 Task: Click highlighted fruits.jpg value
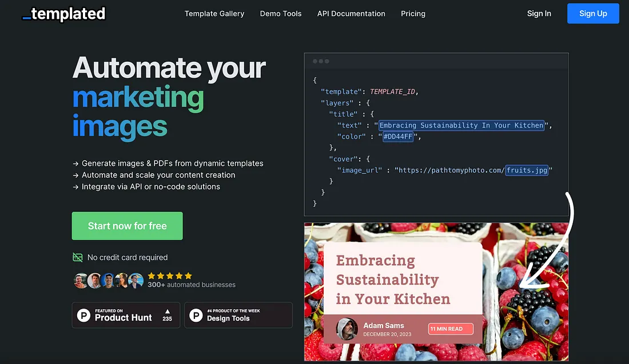click(x=527, y=170)
